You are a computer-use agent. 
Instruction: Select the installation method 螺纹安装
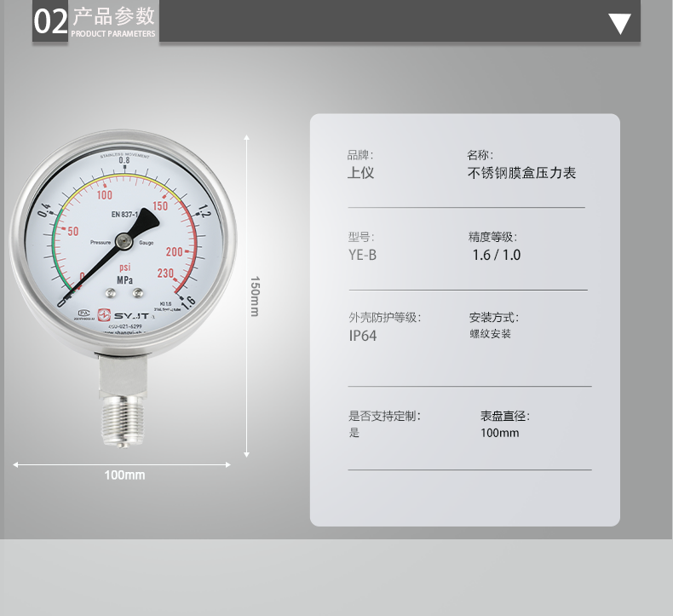click(491, 334)
